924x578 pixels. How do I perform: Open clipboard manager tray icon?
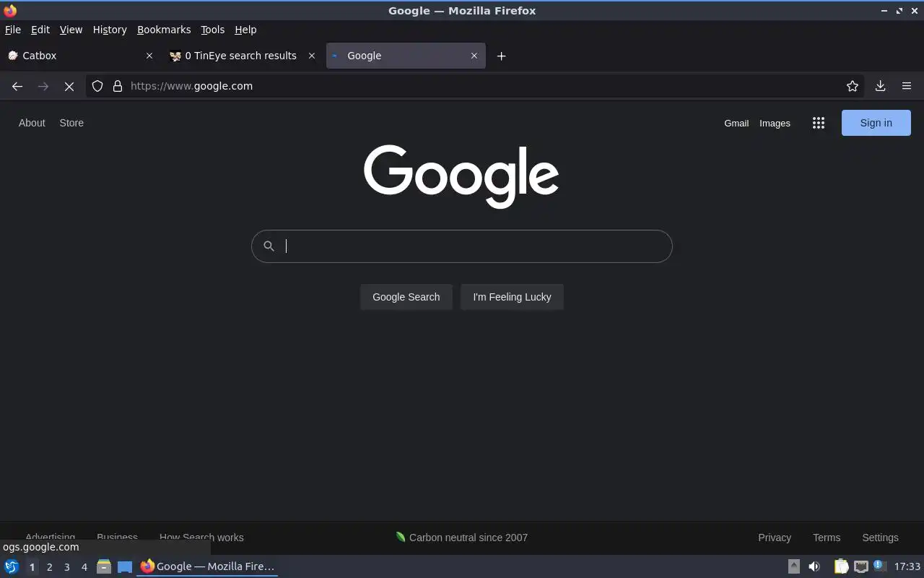click(841, 566)
